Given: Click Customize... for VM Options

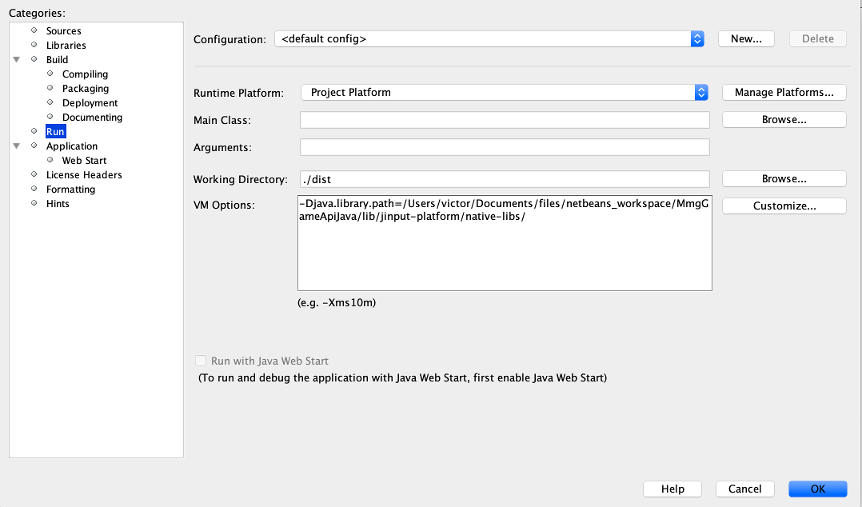Looking at the screenshot, I should (784, 206).
